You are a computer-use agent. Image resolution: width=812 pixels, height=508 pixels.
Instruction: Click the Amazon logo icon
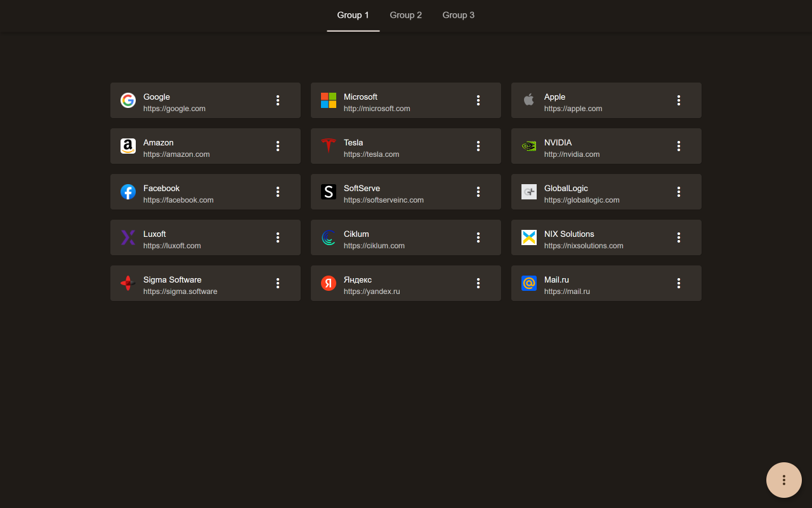point(128,146)
